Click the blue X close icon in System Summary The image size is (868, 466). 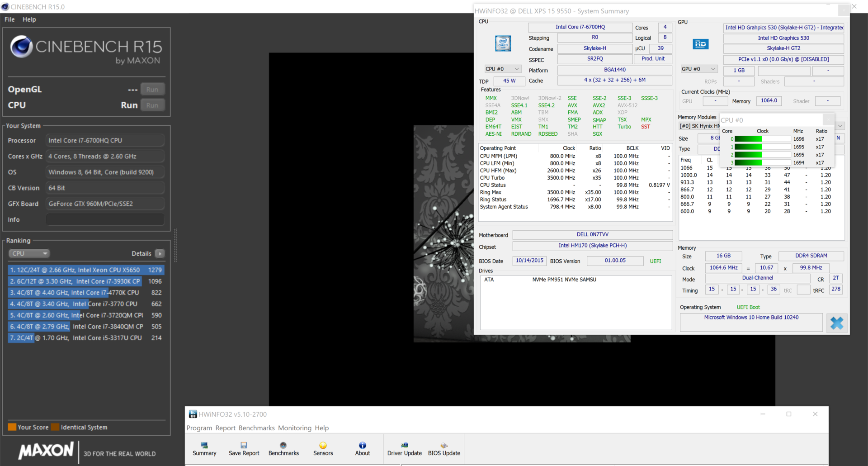click(837, 323)
